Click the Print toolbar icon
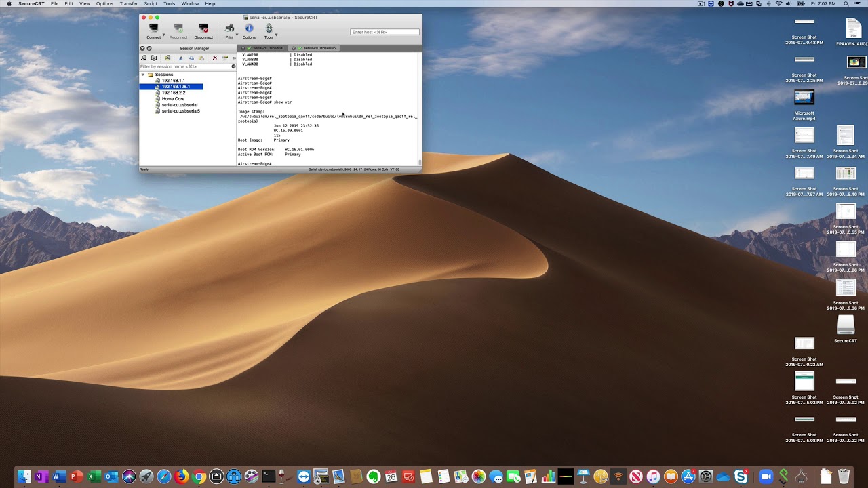868x488 pixels. point(229,31)
